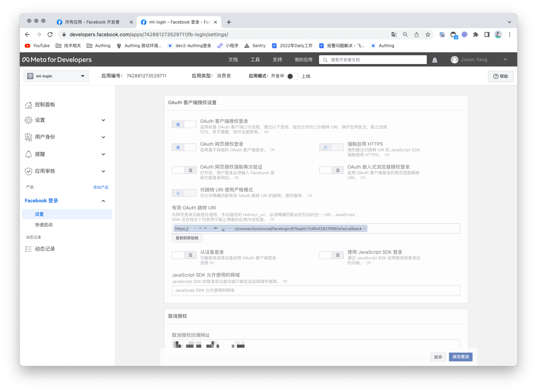The height and width of the screenshot is (392, 537).
Task: Bookmark this page with star icon
Action: click(427, 34)
